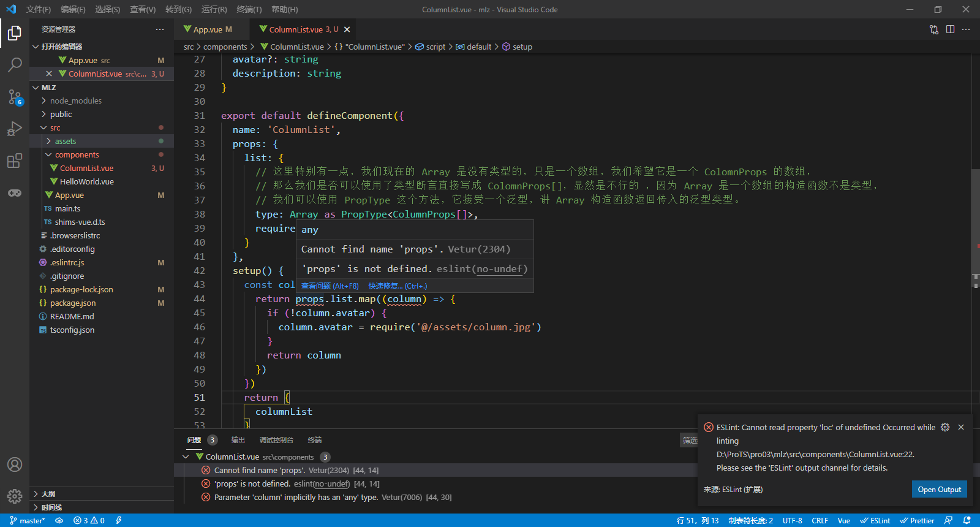Open notifications bell in status bar
This screenshot has height=527, width=980.
[x=967, y=520]
